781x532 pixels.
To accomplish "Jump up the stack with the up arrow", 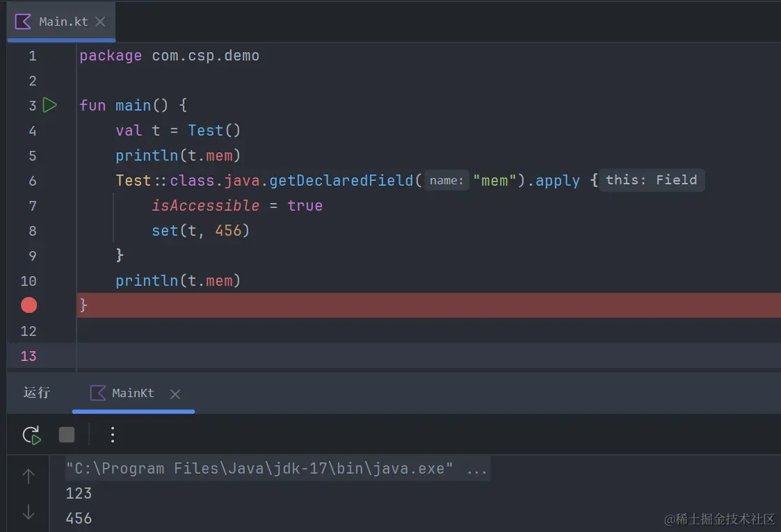I will [x=29, y=476].
